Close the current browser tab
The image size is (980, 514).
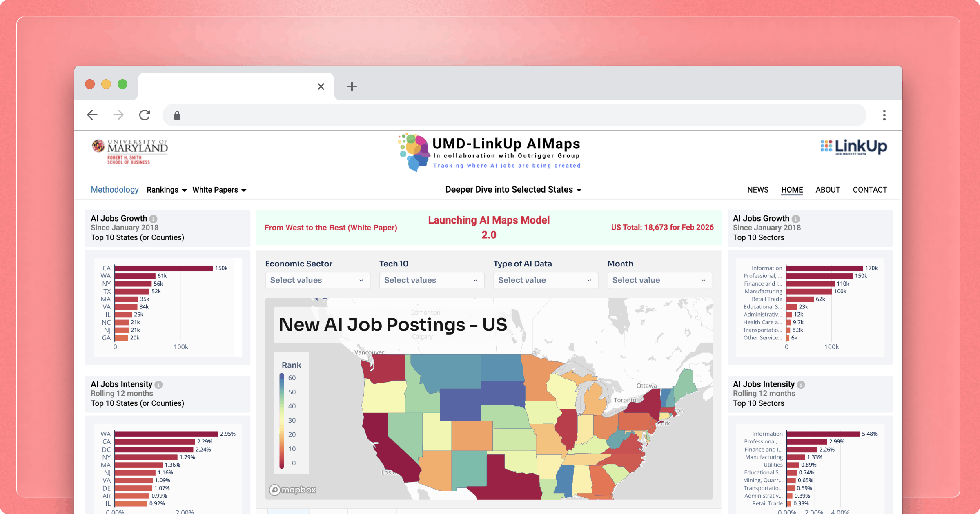pyautogui.click(x=321, y=86)
